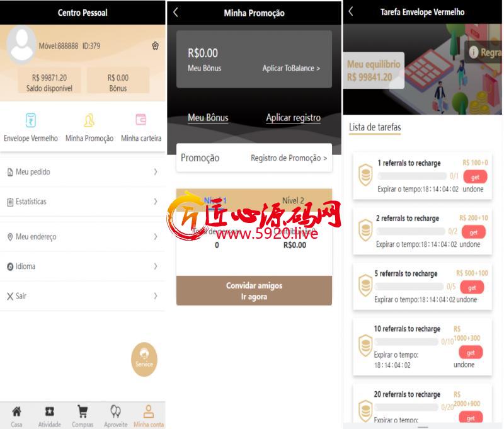The image size is (504, 429).
Task: Switch to the Meu Bônus tab
Action: click(x=208, y=118)
